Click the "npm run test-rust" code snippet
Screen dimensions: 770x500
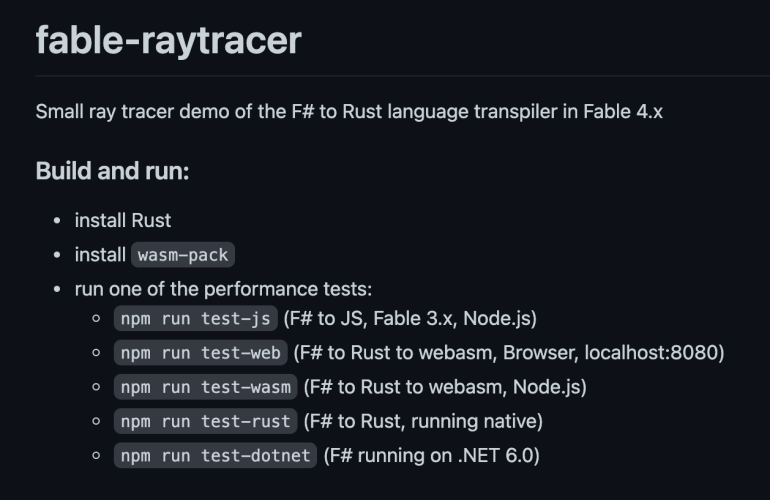(206, 421)
